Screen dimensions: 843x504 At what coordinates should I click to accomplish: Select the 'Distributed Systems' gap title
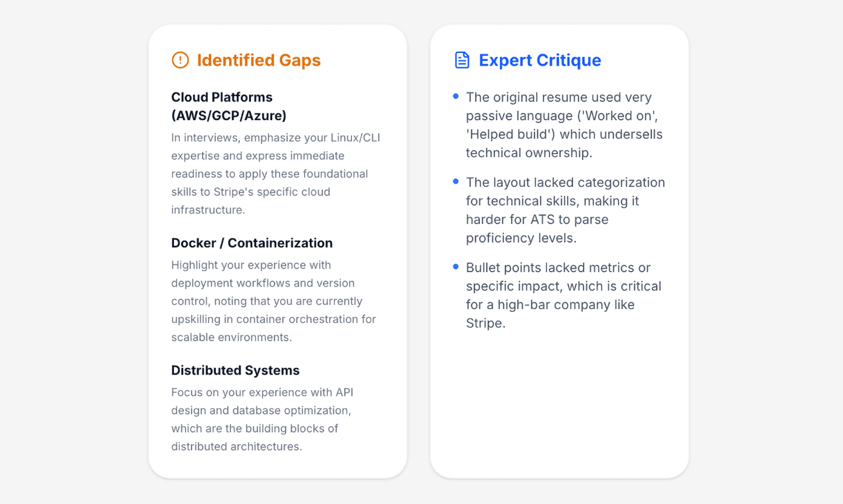(235, 371)
